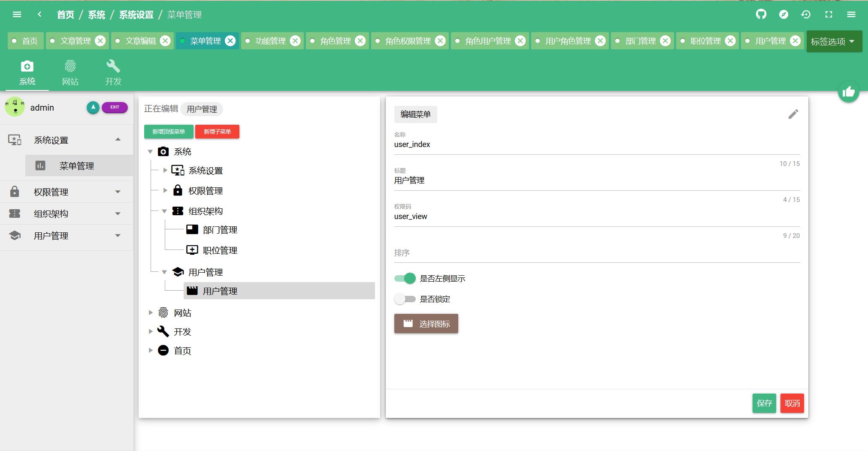Select 部门管理 in the menu tree
Image resolution: width=868 pixels, height=451 pixels.
(220, 230)
